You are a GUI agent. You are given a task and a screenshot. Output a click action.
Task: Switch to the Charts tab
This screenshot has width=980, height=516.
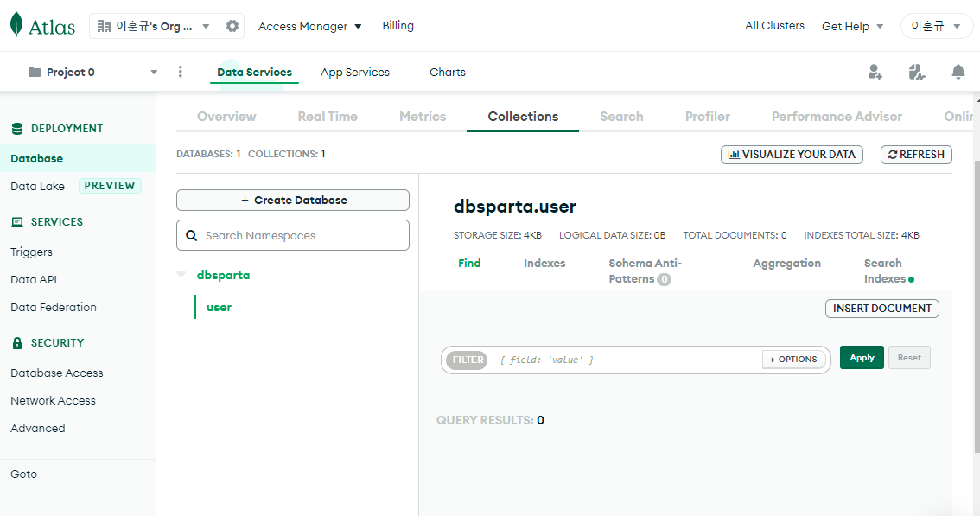[x=448, y=72]
